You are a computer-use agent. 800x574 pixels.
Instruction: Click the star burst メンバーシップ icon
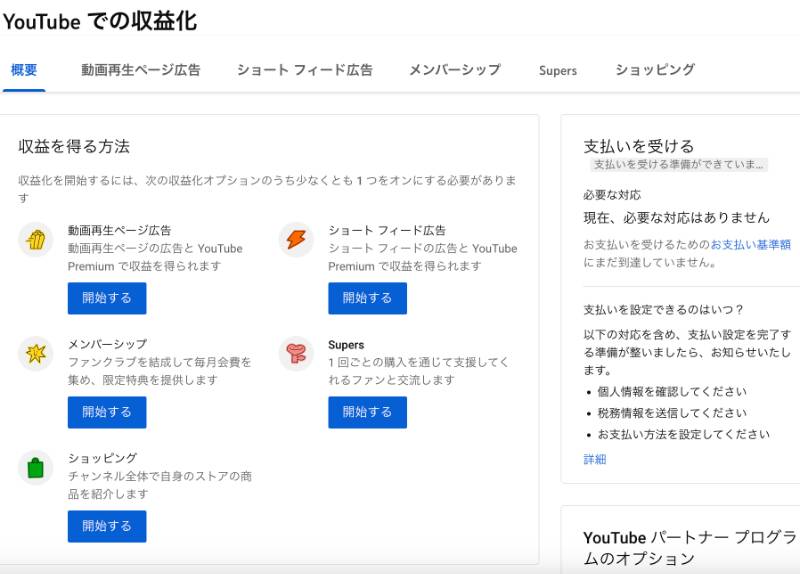coord(36,353)
